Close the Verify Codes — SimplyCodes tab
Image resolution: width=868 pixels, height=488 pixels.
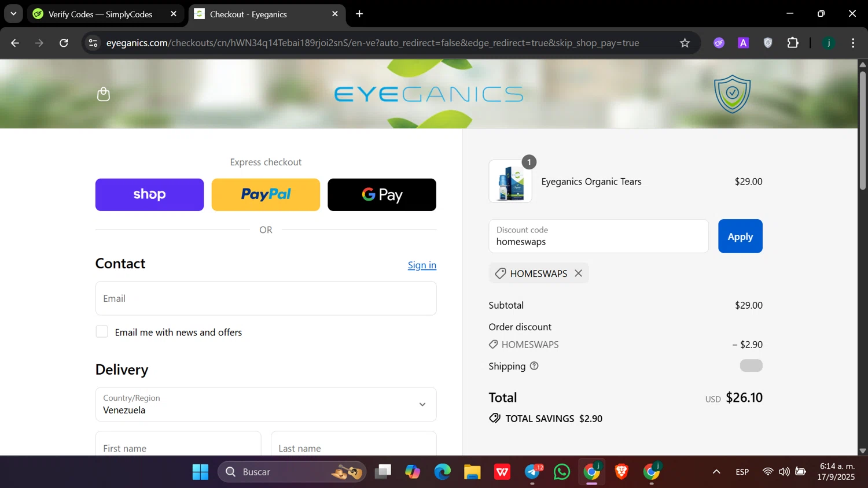click(174, 14)
